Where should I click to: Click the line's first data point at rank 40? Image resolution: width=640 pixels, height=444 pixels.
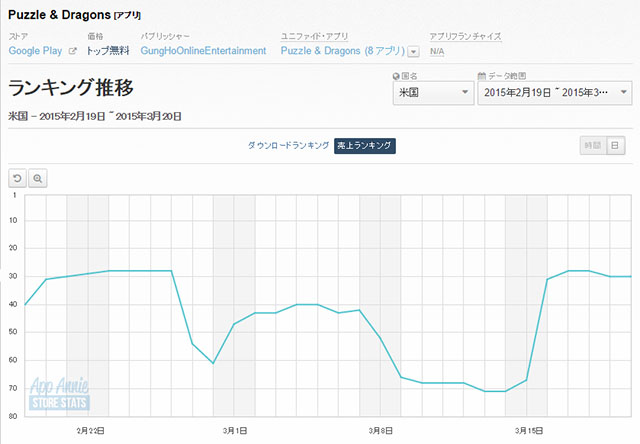point(25,304)
